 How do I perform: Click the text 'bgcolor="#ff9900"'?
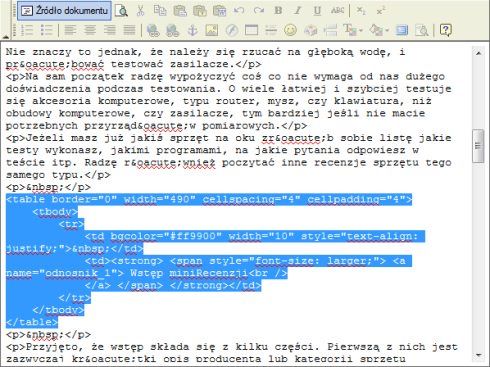(x=166, y=236)
